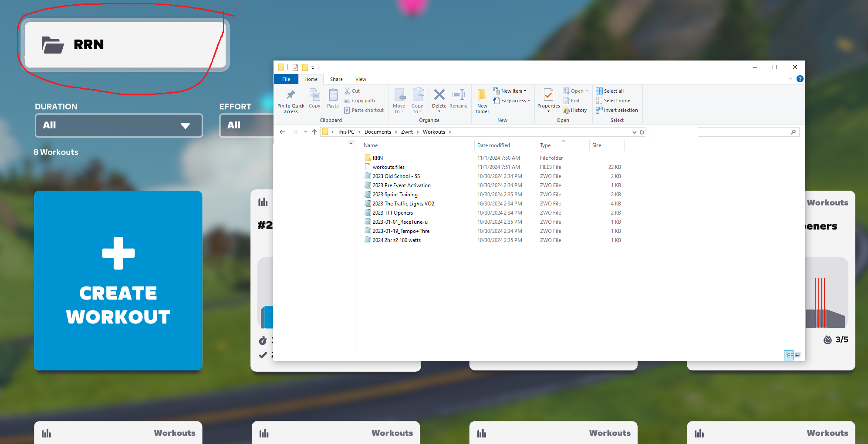
Task: Click the Pin to Quick access icon
Action: pos(290,95)
